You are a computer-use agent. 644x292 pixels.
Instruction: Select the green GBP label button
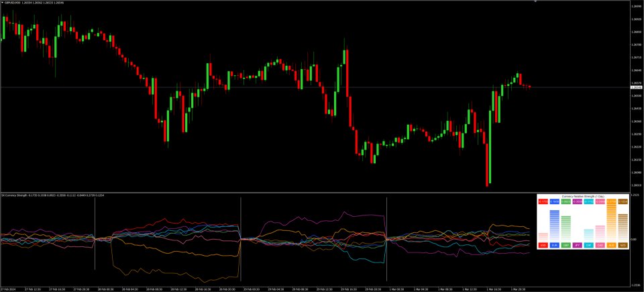point(566,245)
